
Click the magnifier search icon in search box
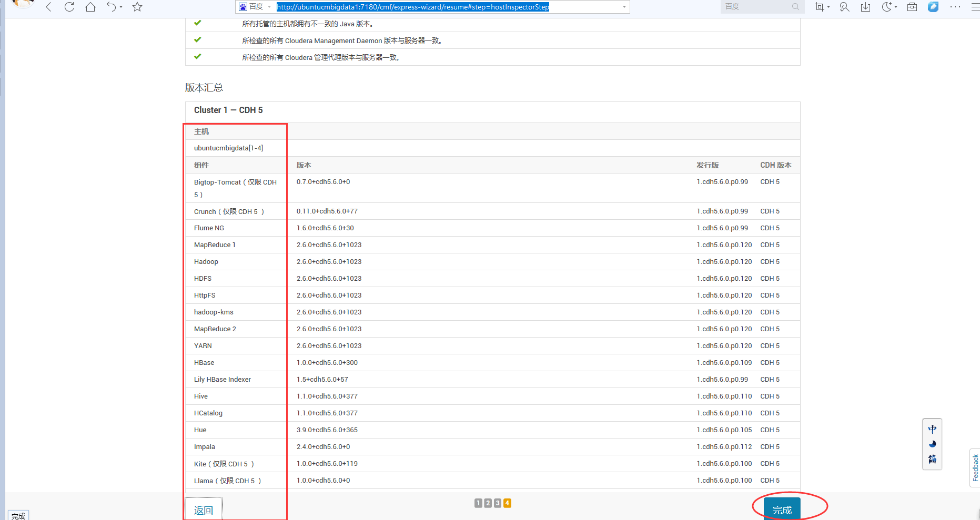795,7
